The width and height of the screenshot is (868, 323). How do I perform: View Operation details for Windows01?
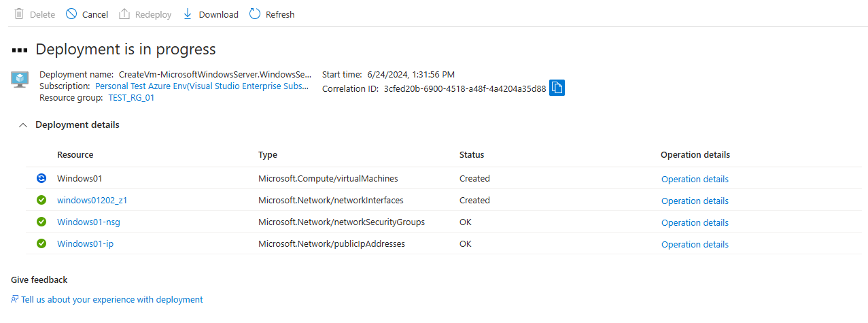point(695,179)
